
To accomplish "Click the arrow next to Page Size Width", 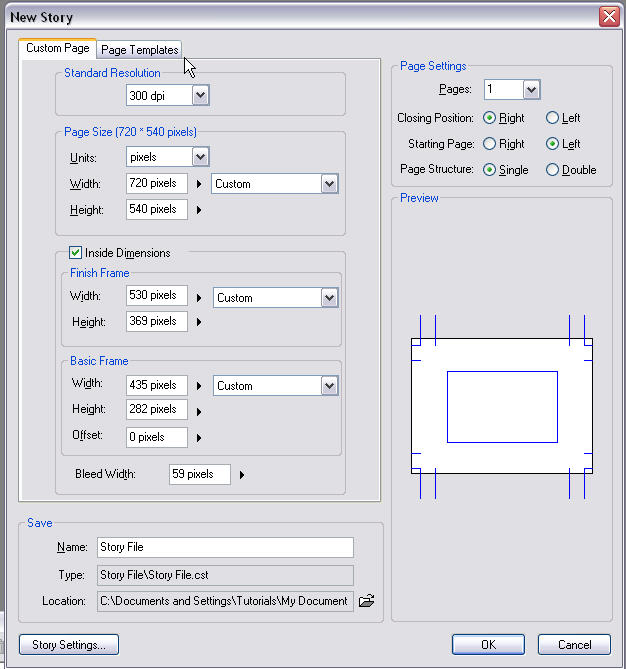I will (200, 184).
